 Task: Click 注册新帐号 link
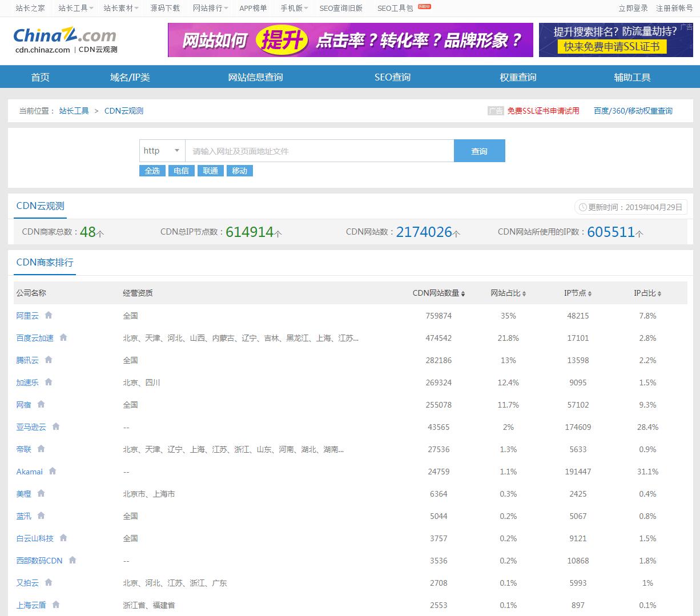tap(674, 8)
